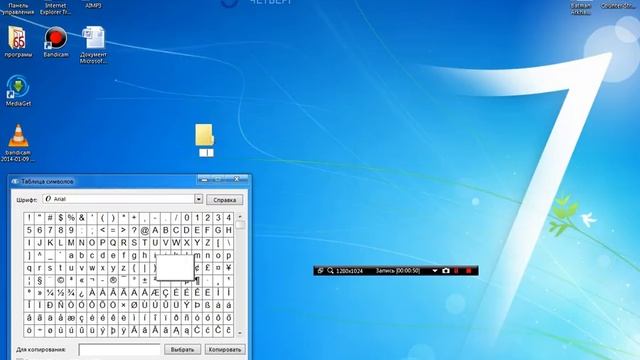Select the uppercase W character cell
Image resolution: width=640 pixels, height=360 pixels.
pyautogui.click(x=176, y=242)
